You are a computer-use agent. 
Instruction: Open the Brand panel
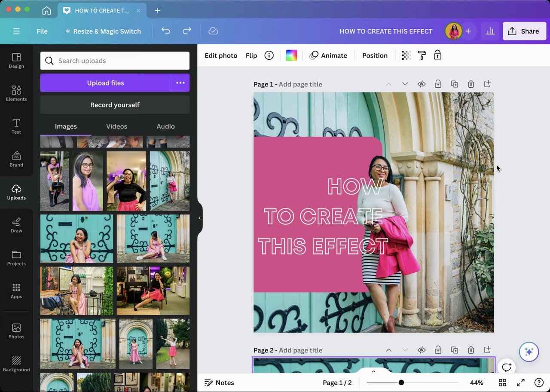(x=16, y=159)
